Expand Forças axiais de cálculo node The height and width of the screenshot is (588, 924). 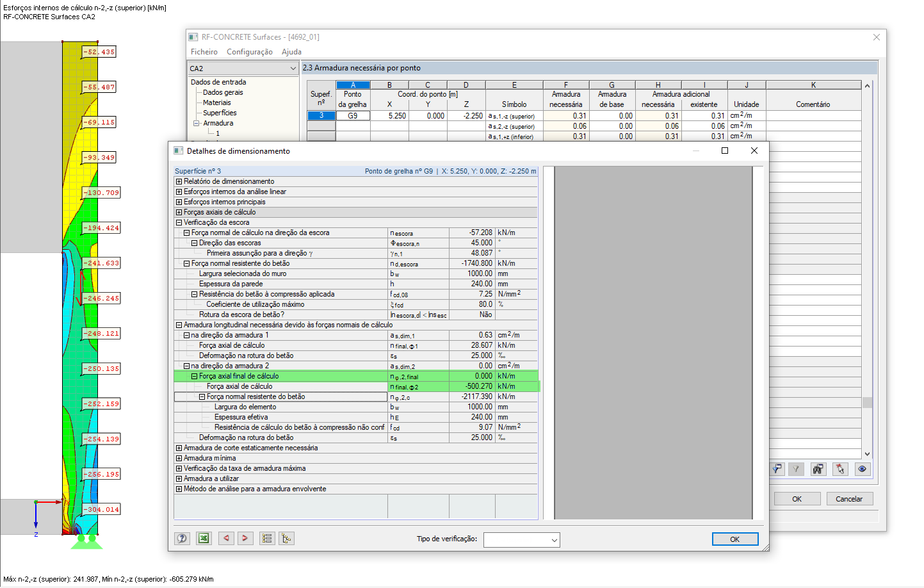coord(179,212)
